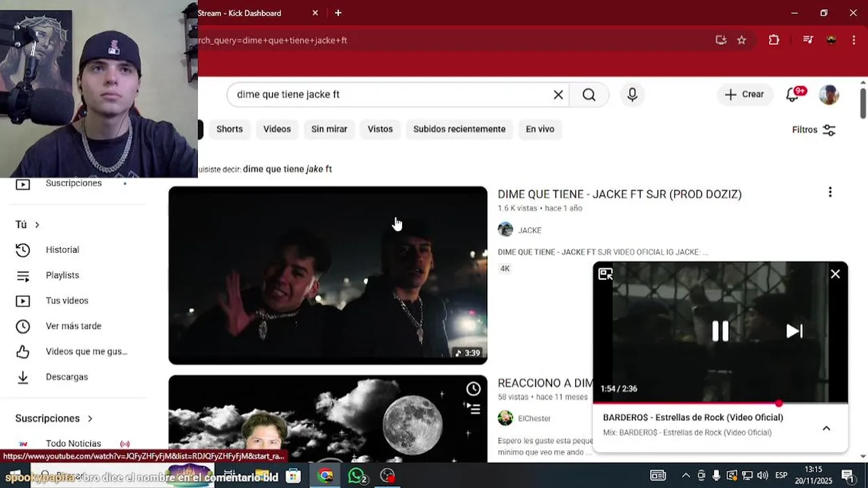Open Microsoft Store from the taskbar
Viewport: 868px width, 488px height.
293,476
